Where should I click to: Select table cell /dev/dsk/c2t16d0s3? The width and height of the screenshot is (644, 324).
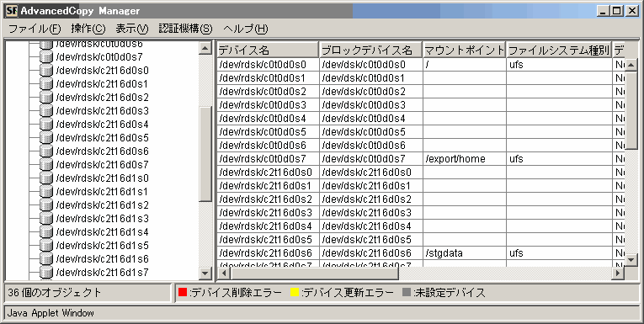[x=371, y=213]
